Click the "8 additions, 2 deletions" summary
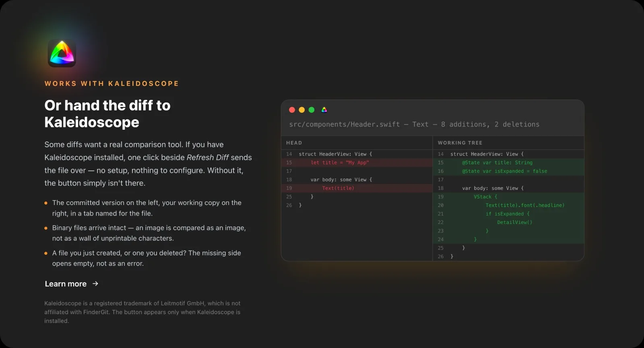 [x=490, y=124]
